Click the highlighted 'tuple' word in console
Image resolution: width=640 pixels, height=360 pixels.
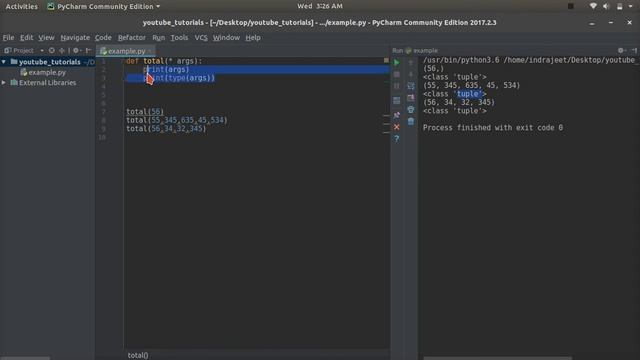click(468, 94)
